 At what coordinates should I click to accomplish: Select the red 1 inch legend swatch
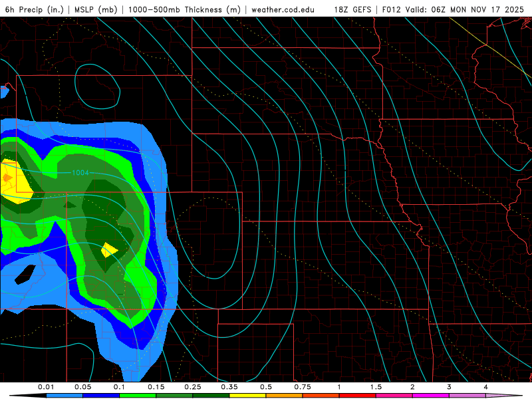(x=358, y=396)
